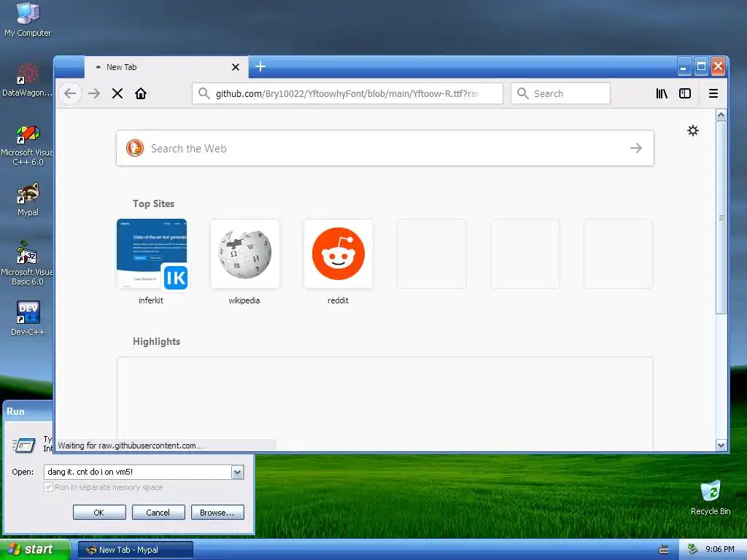Click the toolbar Search field

point(560,93)
